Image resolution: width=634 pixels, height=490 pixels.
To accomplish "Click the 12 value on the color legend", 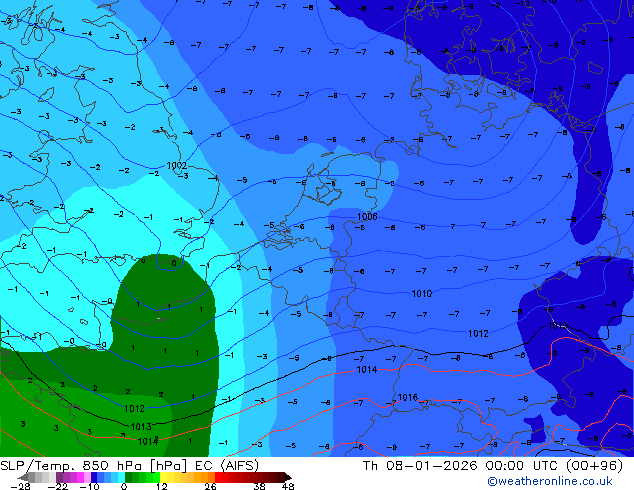I will [x=162, y=486].
